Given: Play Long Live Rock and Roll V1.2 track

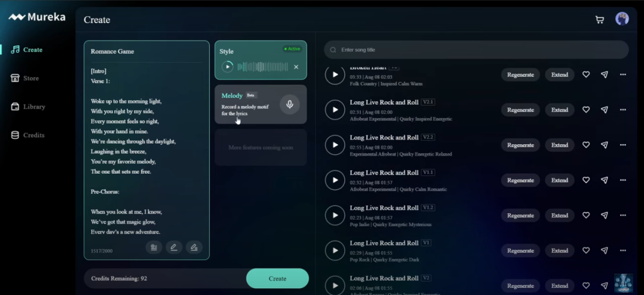Looking at the screenshot, I should (x=335, y=216).
